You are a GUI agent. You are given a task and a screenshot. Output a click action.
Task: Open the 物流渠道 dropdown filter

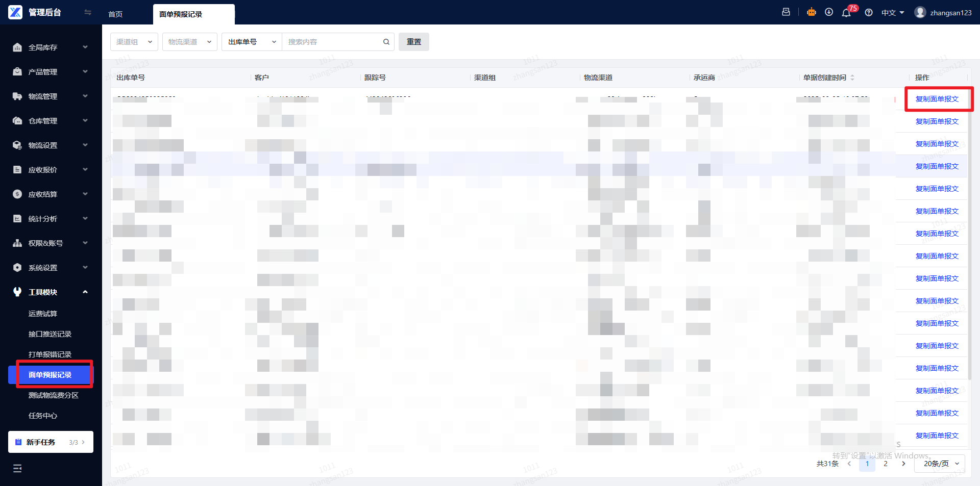click(x=190, y=42)
